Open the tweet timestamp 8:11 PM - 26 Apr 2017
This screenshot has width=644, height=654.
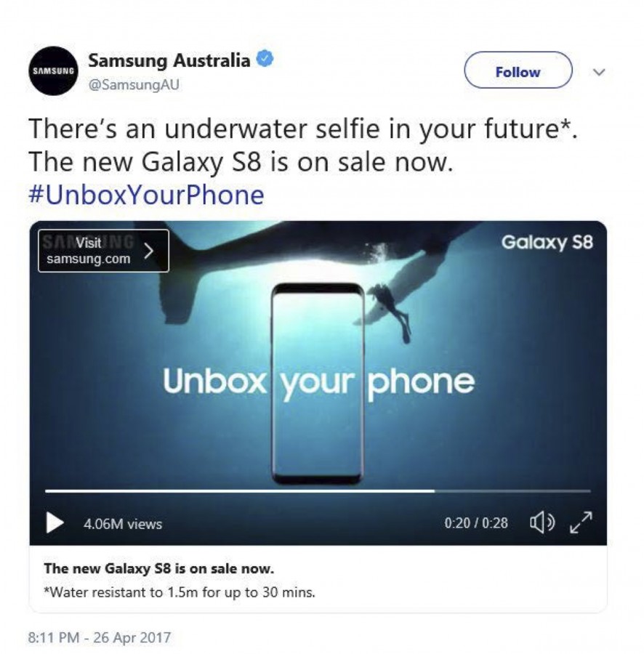100,637
